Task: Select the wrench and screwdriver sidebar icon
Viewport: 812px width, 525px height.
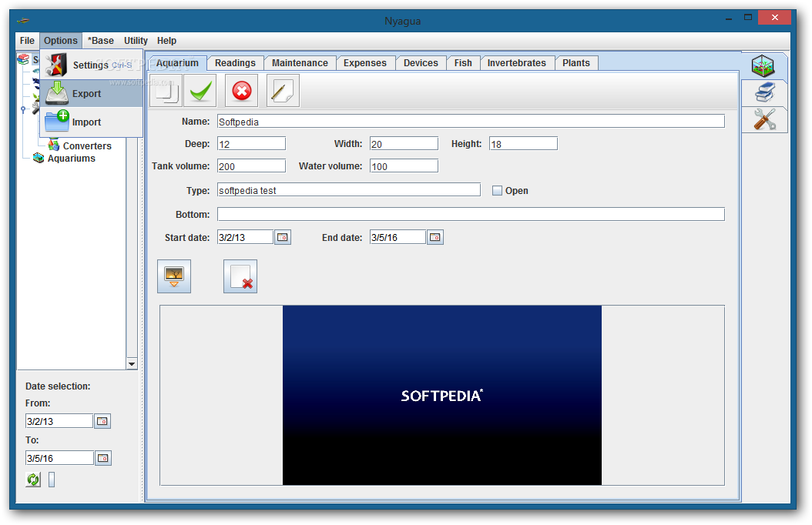Action: pos(764,119)
